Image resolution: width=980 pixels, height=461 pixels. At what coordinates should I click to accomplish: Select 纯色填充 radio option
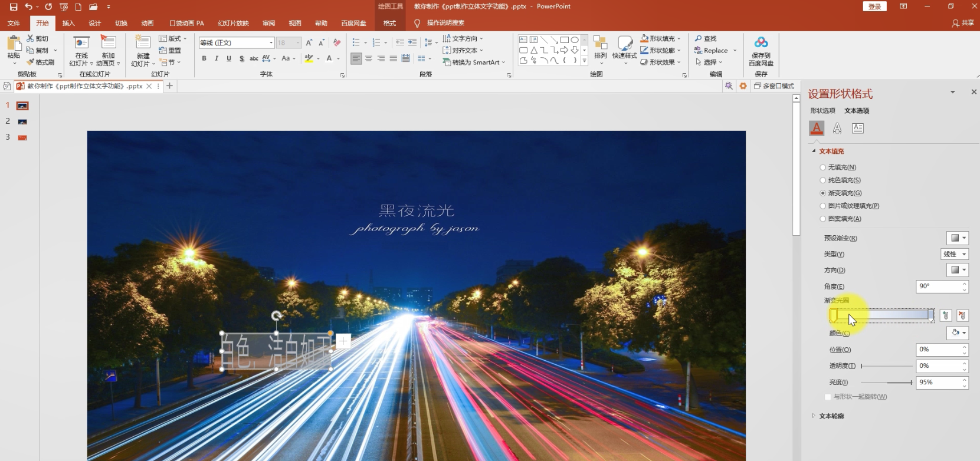[823, 180]
